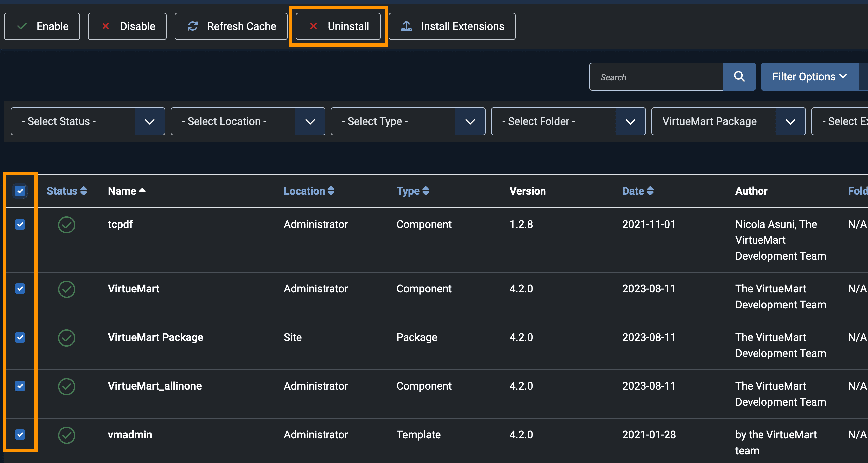Click the Nicola Asuni author cell
868x463 pixels.
point(780,240)
